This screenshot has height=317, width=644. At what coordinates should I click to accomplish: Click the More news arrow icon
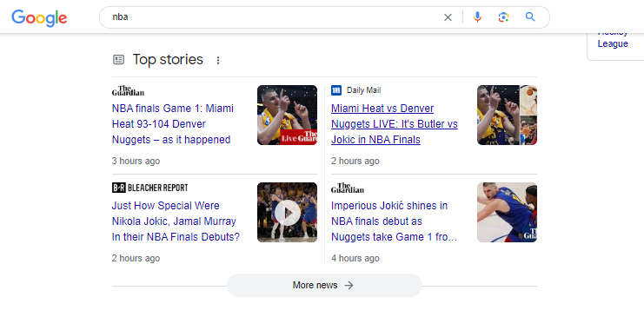click(x=349, y=285)
